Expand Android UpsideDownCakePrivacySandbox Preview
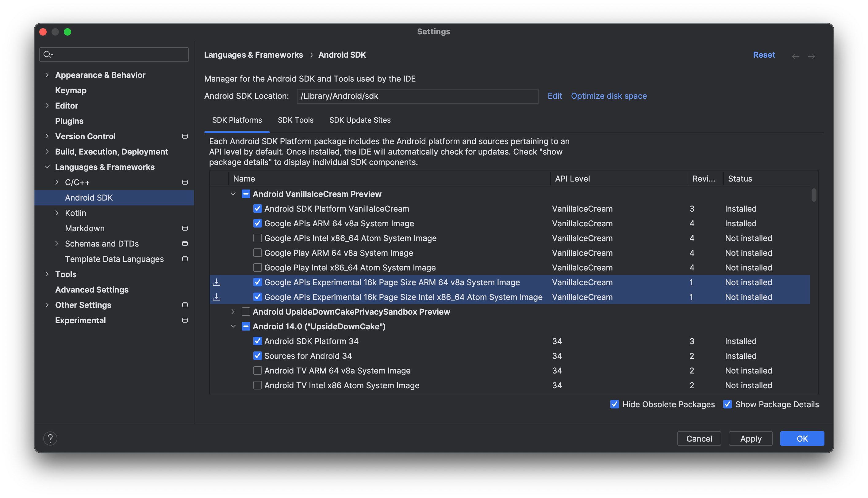Viewport: 868px width, 498px height. click(x=232, y=311)
